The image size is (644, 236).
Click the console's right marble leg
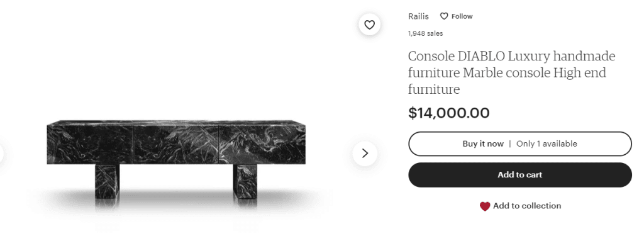point(245,182)
